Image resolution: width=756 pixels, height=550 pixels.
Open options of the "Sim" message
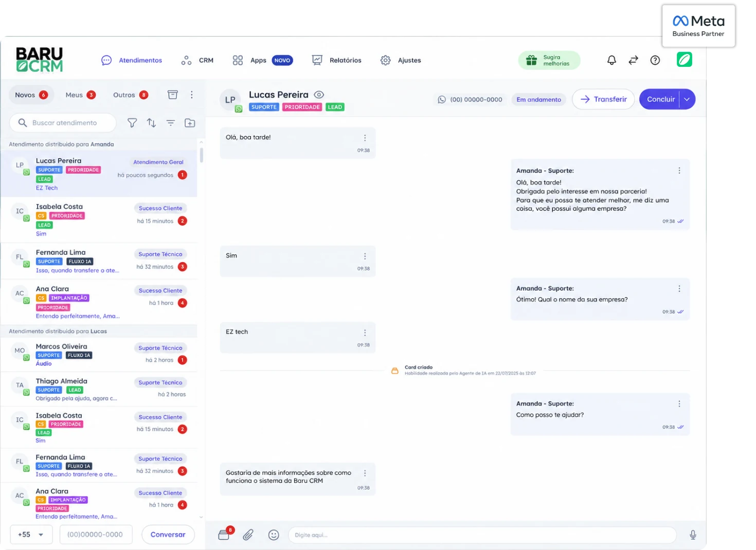tap(365, 256)
